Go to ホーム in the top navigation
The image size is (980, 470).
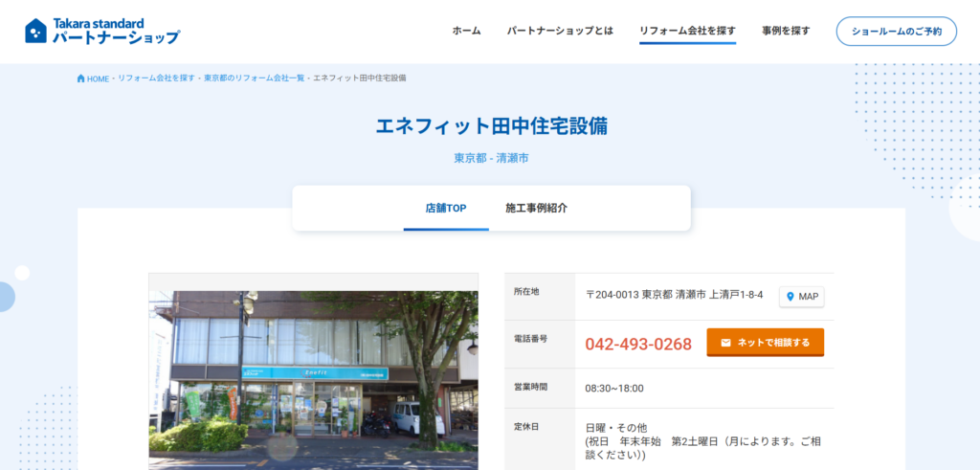pyautogui.click(x=466, y=31)
